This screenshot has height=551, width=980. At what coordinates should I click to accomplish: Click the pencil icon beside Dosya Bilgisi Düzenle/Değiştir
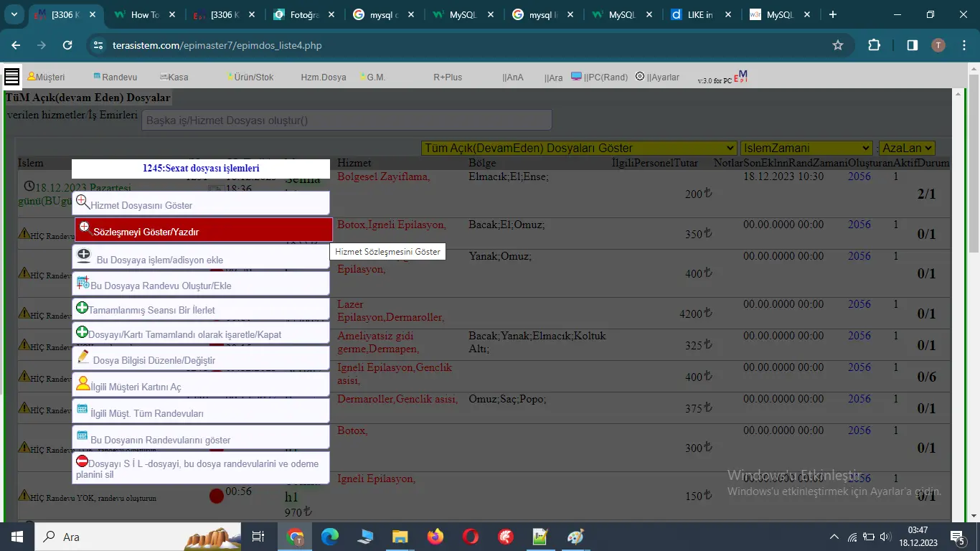tap(83, 357)
